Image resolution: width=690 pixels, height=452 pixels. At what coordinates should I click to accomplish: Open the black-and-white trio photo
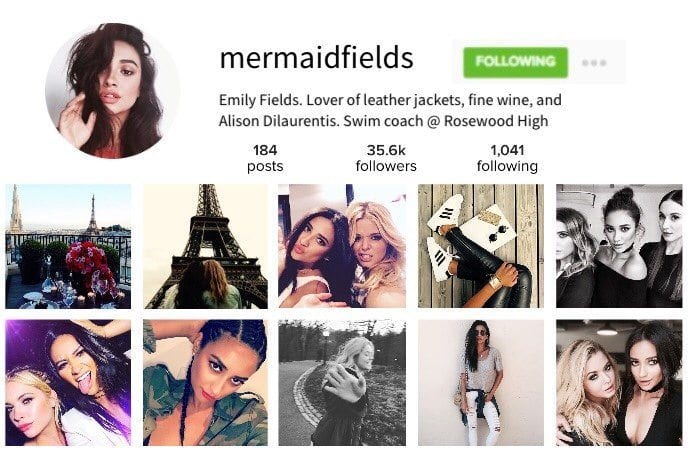[619, 246]
